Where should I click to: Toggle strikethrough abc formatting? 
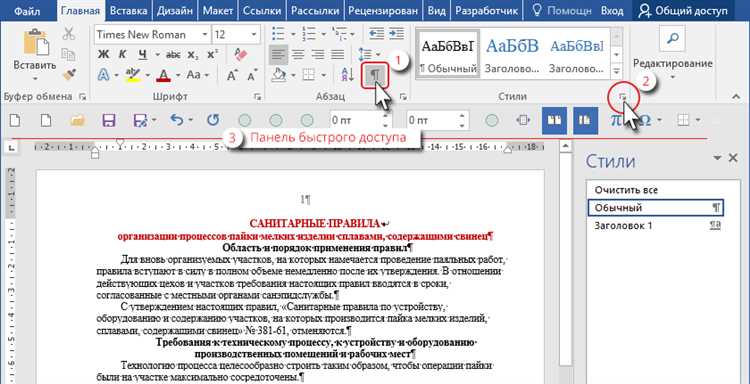click(x=173, y=55)
